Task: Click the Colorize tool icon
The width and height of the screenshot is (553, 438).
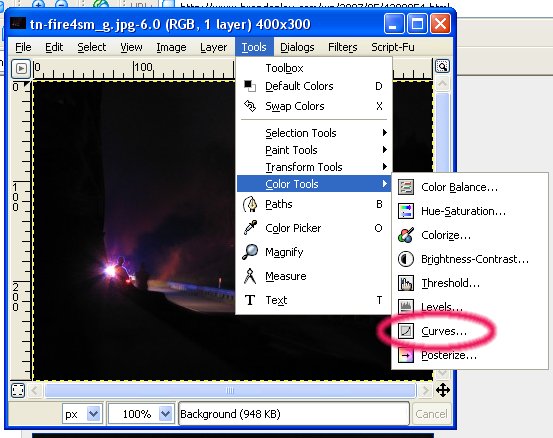Action: pos(406,235)
